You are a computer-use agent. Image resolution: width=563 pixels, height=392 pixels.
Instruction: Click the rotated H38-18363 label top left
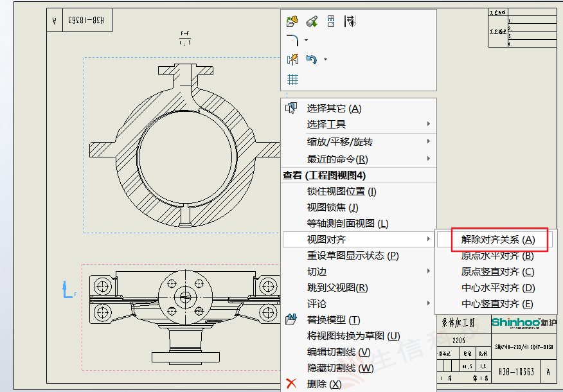[87, 20]
